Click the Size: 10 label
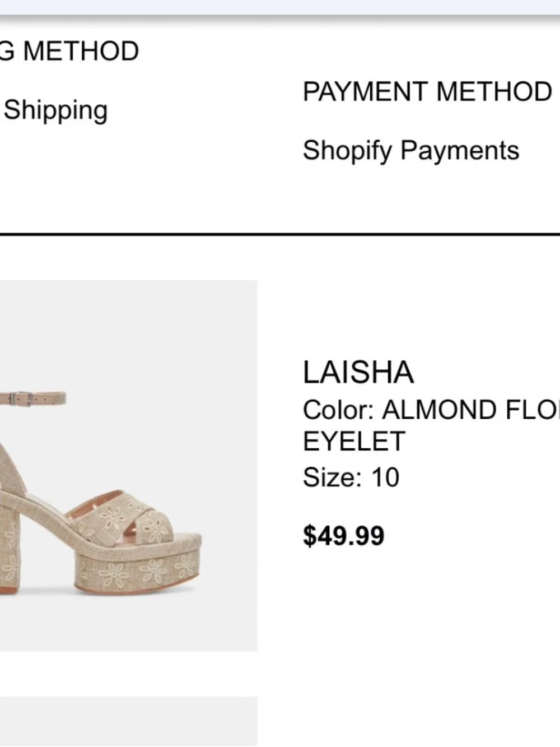The width and height of the screenshot is (560, 747). click(x=351, y=477)
